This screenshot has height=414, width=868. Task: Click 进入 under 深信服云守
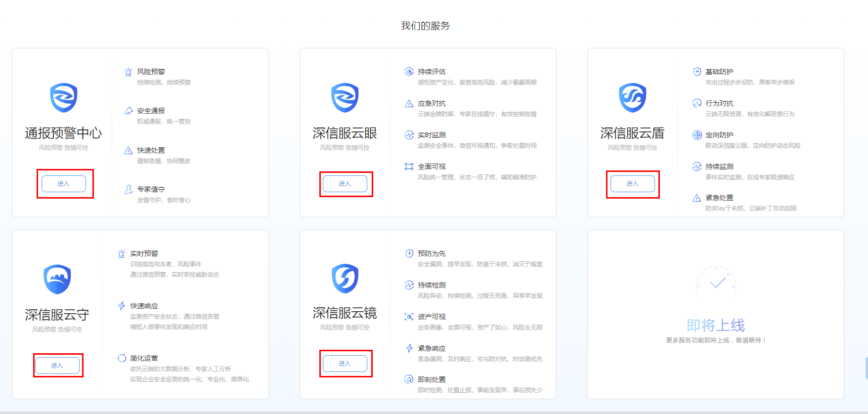[x=57, y=366]
